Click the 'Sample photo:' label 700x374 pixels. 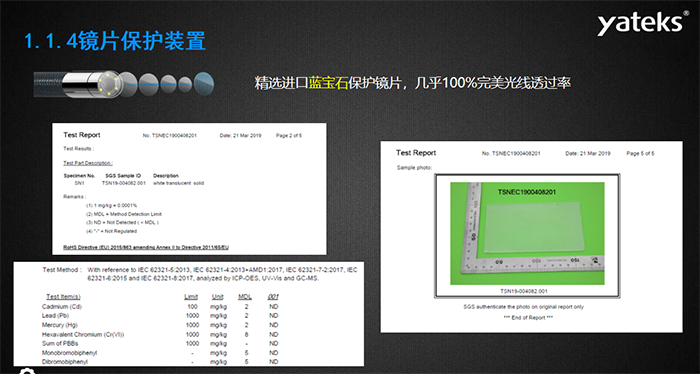click(x=414, y=168)
